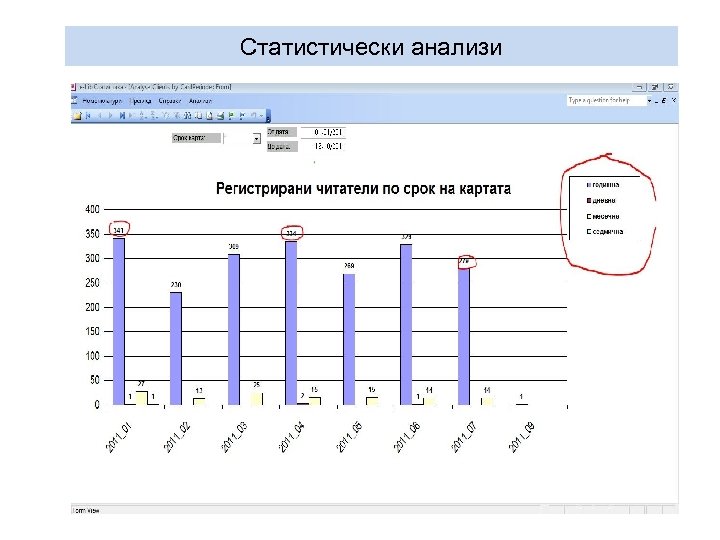Click the седмична legend label
720x540 pixels.
608,232
